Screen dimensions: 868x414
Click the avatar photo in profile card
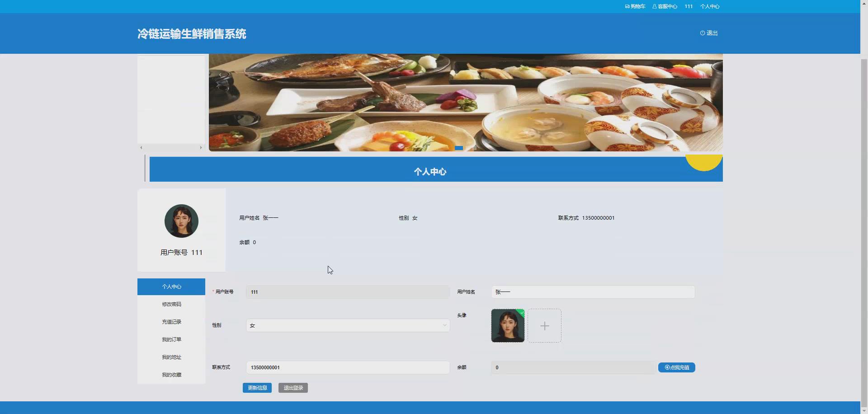click(181, 221)
